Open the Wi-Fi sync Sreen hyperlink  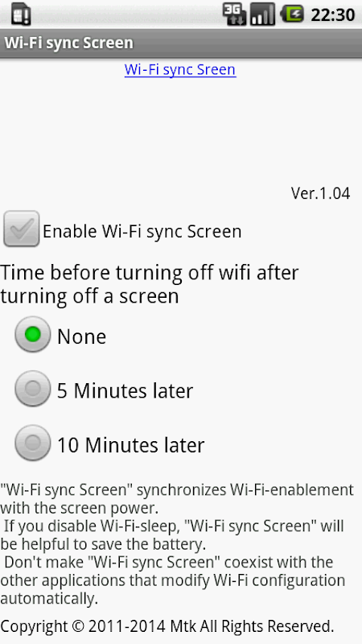pyautogui.click(x=180, y=70)
